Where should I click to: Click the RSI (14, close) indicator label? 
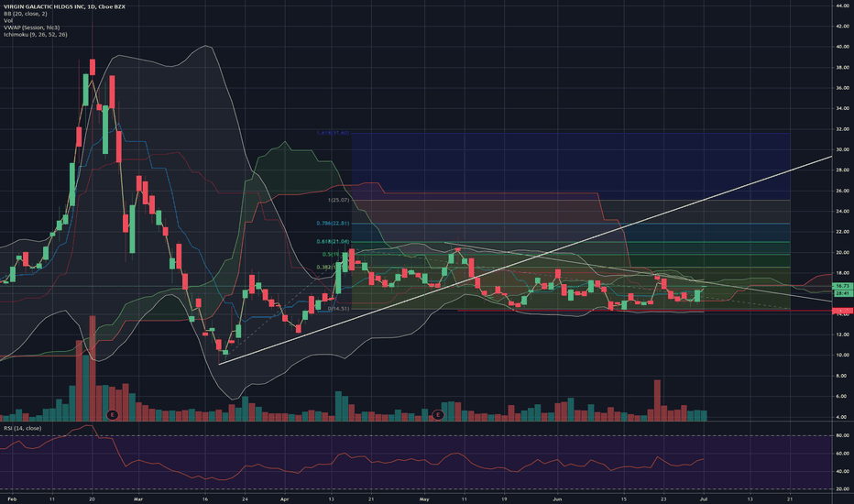tap(22, 428)
